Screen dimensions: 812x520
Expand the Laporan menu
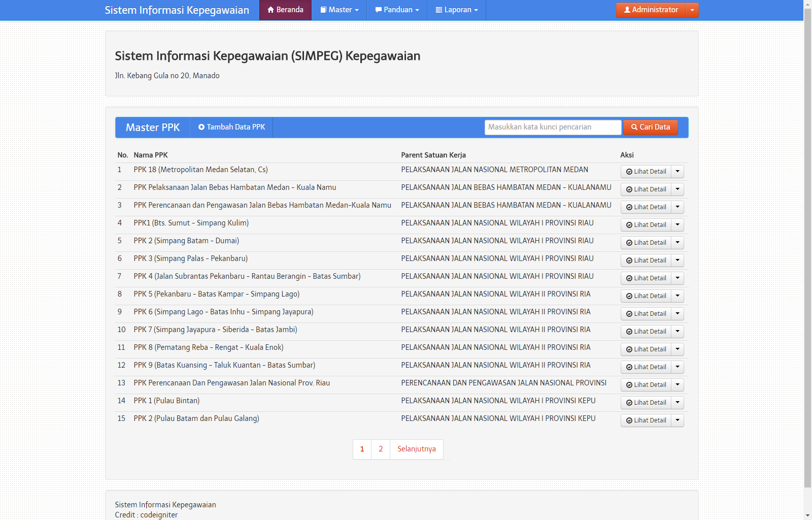point(457,10)
